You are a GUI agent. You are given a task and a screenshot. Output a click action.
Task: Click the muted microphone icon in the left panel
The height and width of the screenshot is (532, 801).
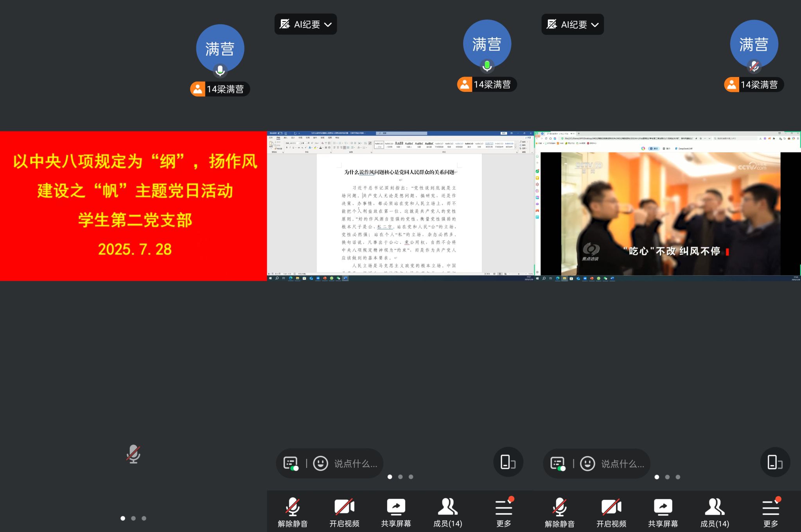point(133,454)
